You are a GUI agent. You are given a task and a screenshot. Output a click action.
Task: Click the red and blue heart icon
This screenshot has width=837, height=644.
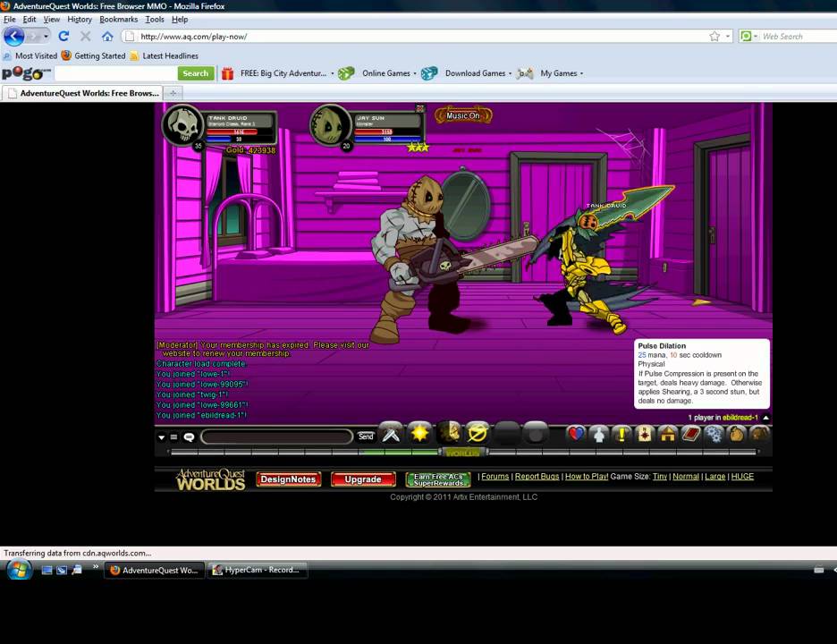point(576,434)
